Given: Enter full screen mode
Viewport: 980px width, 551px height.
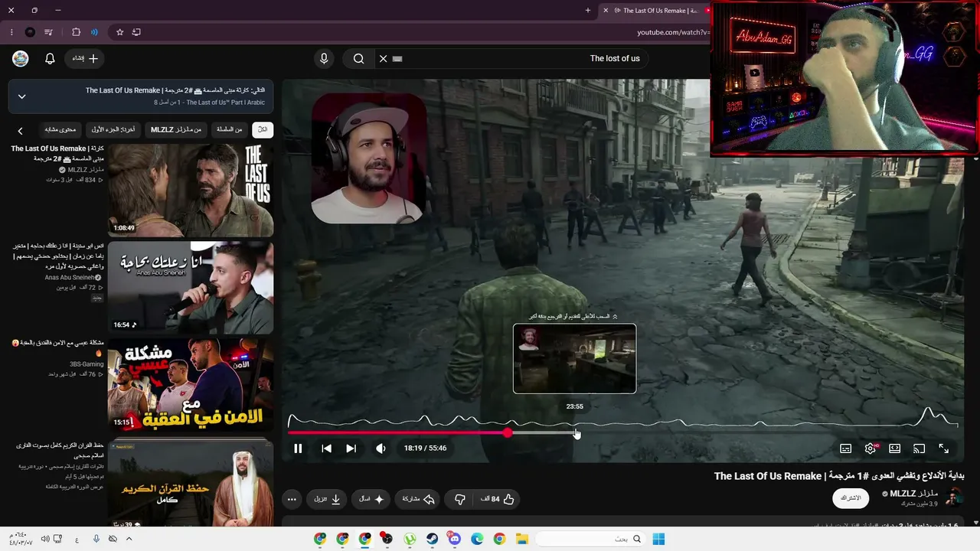Looking at the screenshot, I should pos(943,448).
